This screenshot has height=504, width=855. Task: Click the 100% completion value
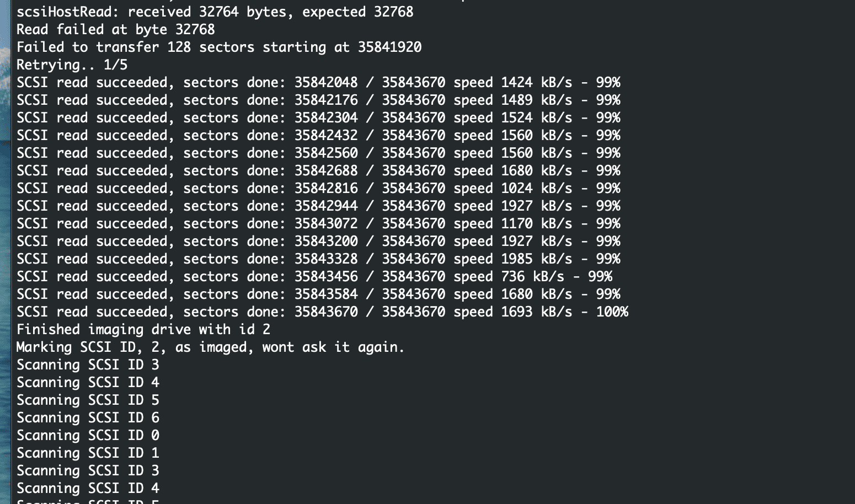tap(612, 312)
